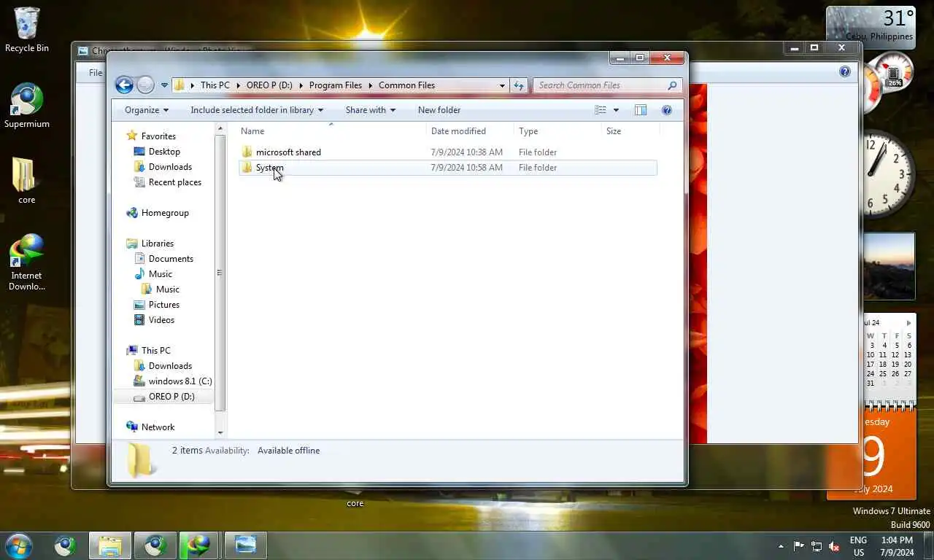Select windows 8.1 (C:) drive
The width and height of the screenshot is (934, 560).
click(180, 381)
